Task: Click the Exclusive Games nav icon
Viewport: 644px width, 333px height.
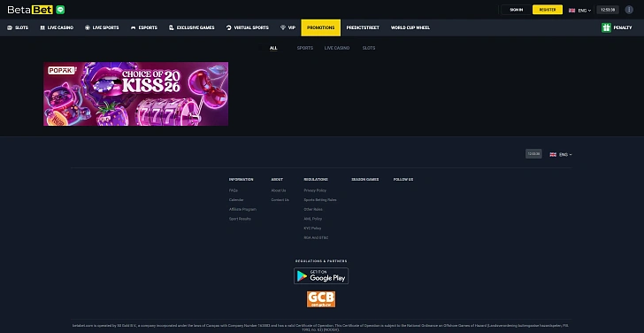Action: pos(172,27)
